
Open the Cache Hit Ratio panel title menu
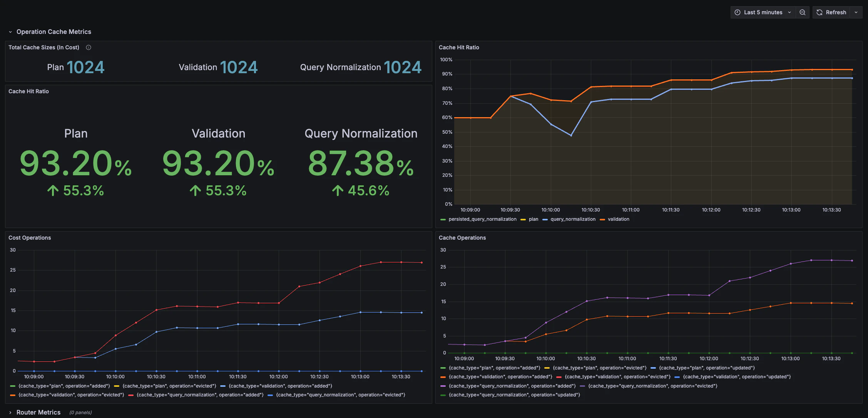pyautogui.click(x=459, y=47)
